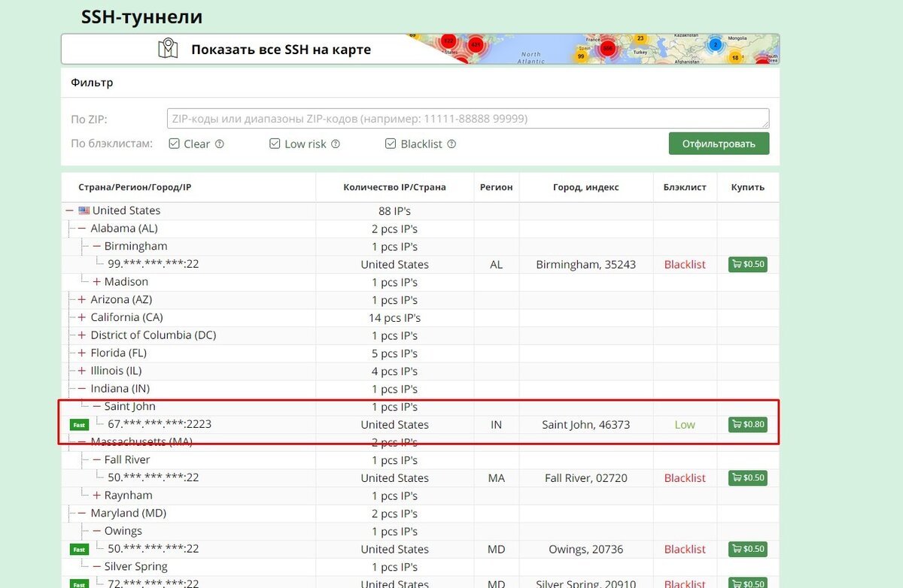Buy the Birmingham 35243 tunnel for $0.50
Image resolution: width=903 pixels, height=588 pixels.
tap(748, 264)
